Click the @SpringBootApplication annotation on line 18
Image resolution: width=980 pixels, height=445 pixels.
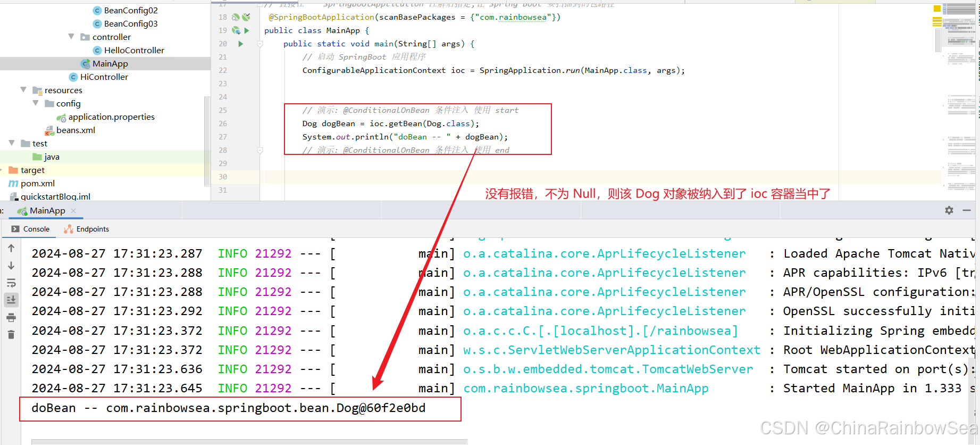[x=322, y=17]
